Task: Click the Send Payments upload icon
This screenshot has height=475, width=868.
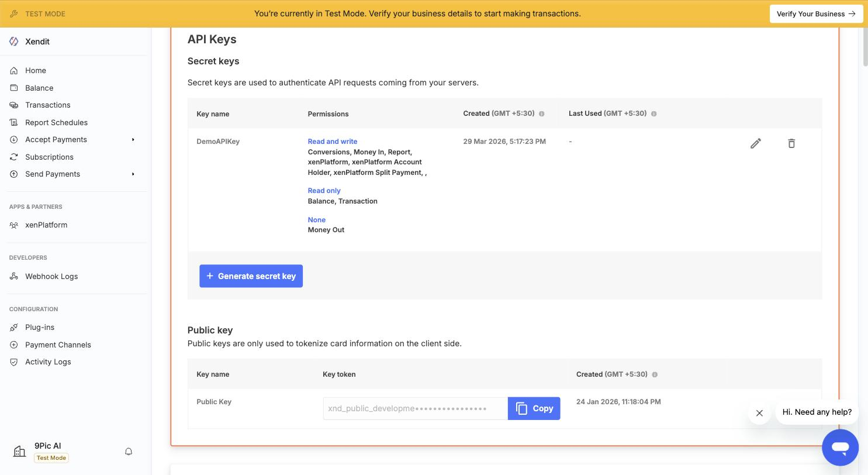Action: (14, 174)
